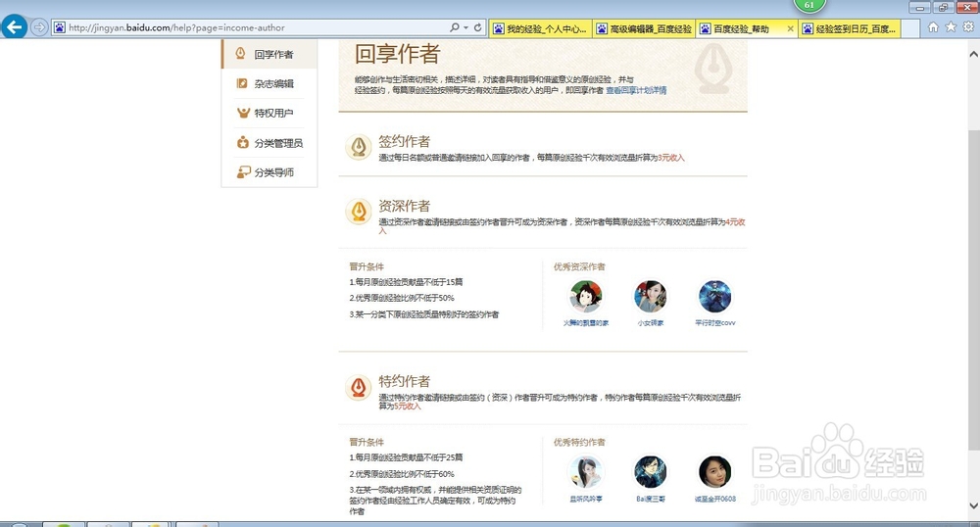Click the 资深作者 pen nib badge
This screenshot has width=980, height=527.
coord(359,212)
